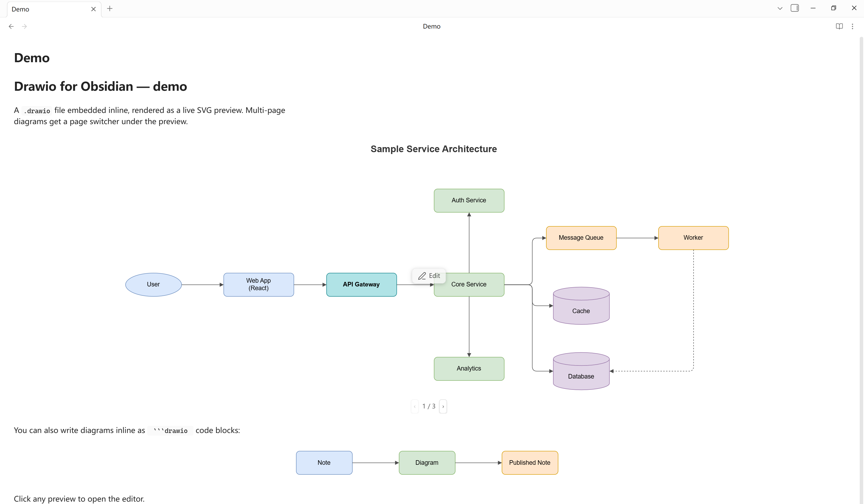Navigate back with the left arrow
Viewport: 864px width, 504px height.
tap(11, 26)
